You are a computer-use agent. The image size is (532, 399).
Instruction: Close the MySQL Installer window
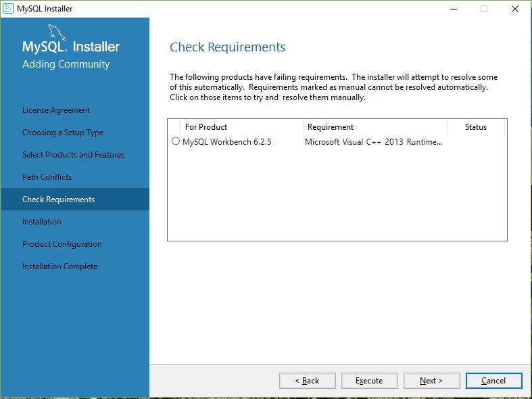coord(515,9)
